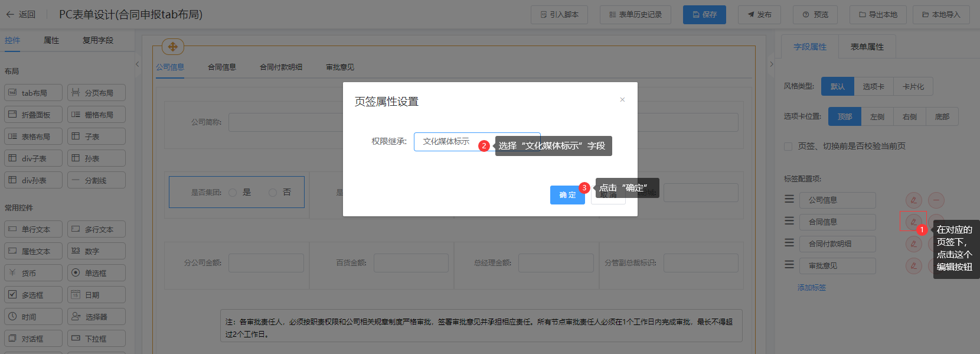The image size is (980, 354).
Task: Click the edit icon for 合同信息 tab
Action: point(913,222)
